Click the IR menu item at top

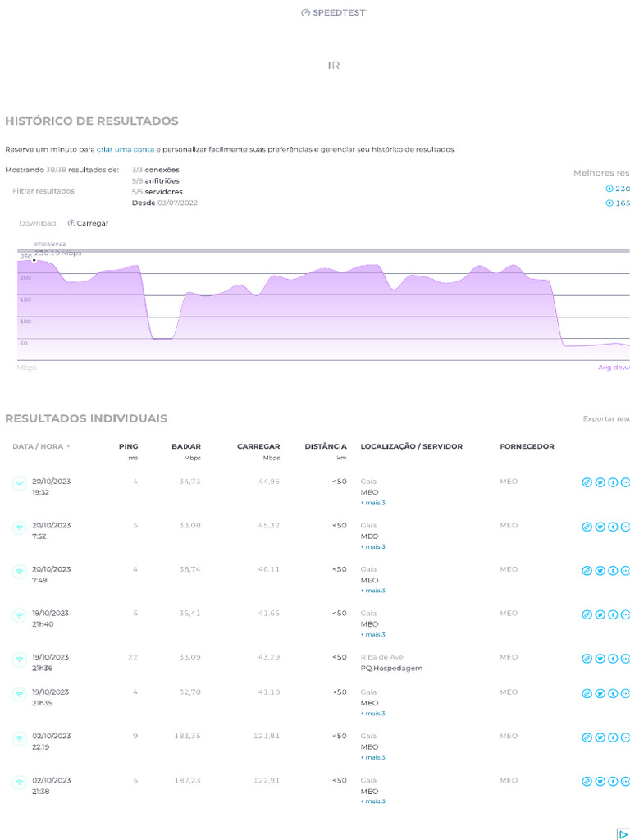click(x=333, y=66)
